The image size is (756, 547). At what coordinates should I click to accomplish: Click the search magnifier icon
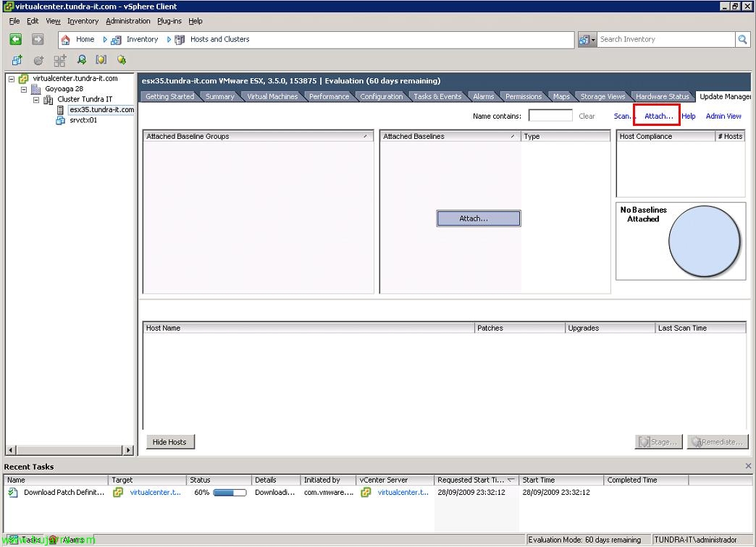tap(742, 40)
